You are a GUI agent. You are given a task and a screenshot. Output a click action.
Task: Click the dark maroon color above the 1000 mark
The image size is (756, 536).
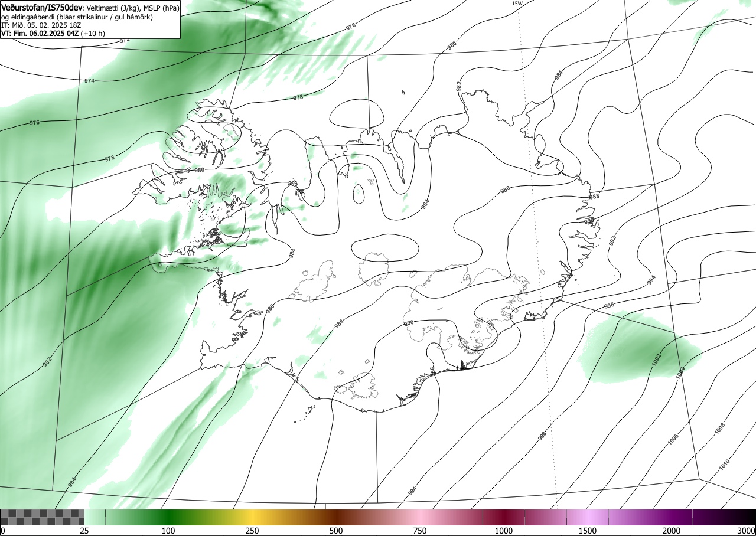click(x=504, y=518)
